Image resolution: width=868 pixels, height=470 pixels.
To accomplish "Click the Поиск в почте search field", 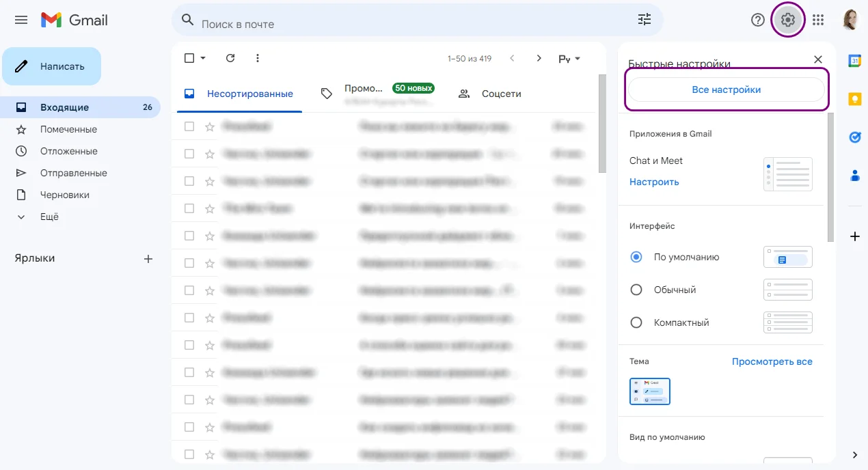I will coord(410,24).
